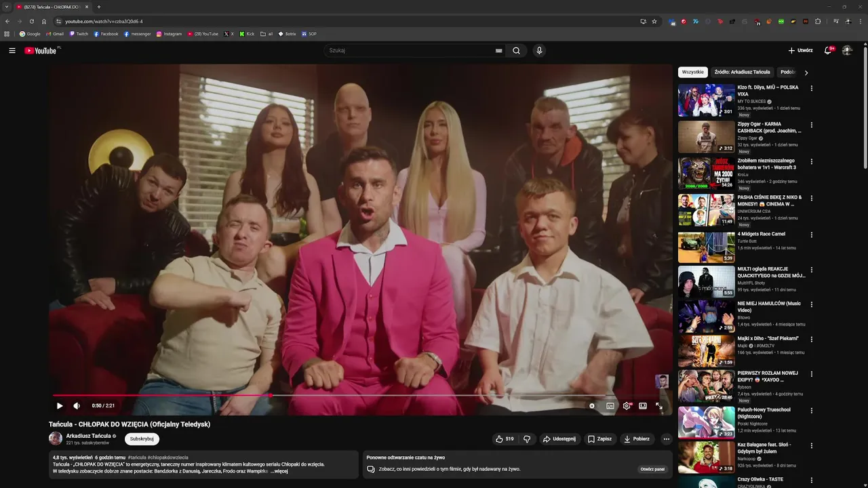Open Paluch-Nowy Trueschool Nightcore title

pos(764,413)
